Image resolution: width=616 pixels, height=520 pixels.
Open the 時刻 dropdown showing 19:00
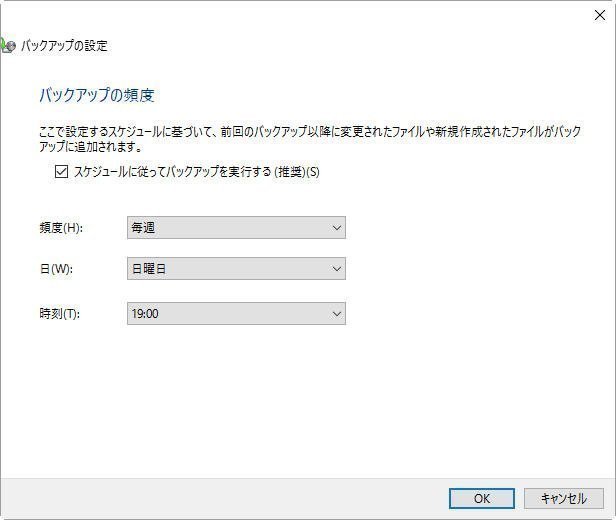[236, 314]
